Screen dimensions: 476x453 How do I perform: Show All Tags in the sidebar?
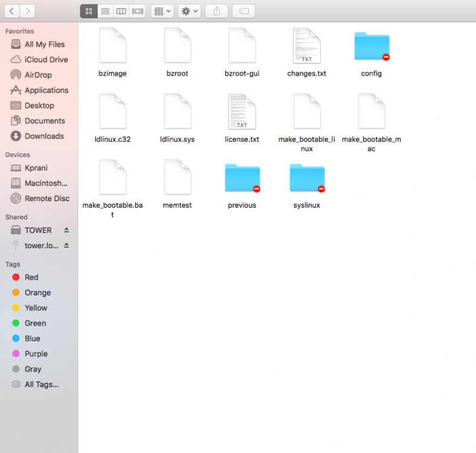click(x=39, y=384)
